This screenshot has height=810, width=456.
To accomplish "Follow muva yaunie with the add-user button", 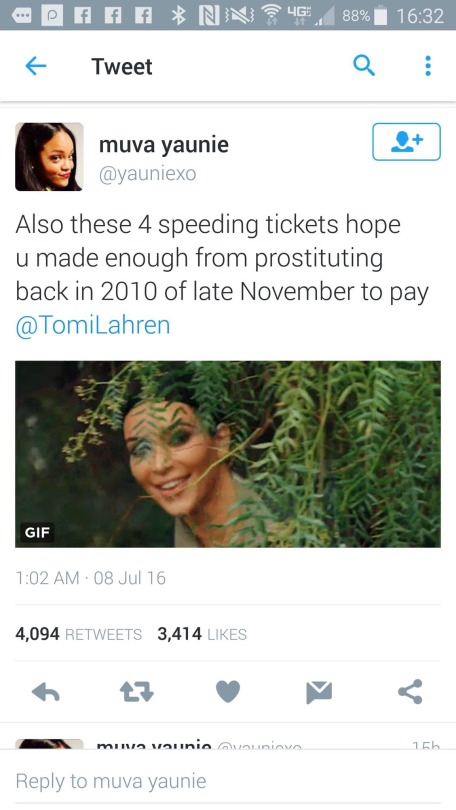I will click(x=406, y=142).
